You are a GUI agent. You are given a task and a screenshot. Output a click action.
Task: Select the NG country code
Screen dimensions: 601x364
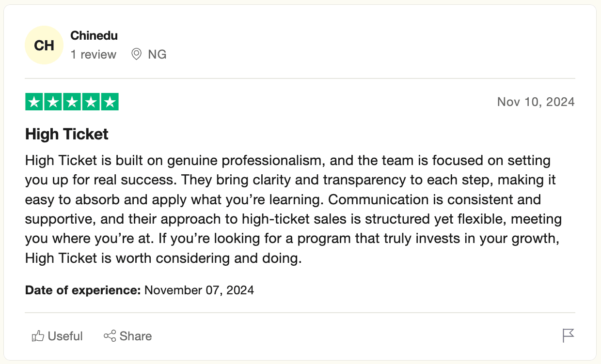(x=157, y=54)
